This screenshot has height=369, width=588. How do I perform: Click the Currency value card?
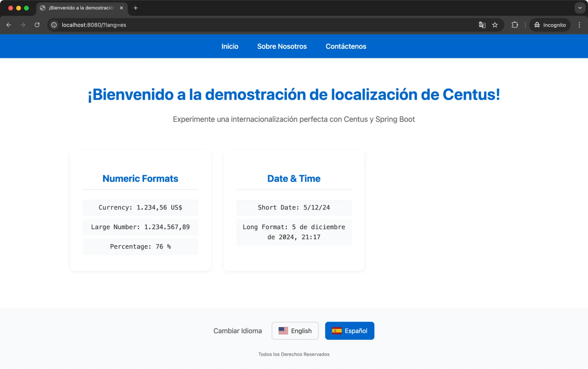click(x=140, y=207)
